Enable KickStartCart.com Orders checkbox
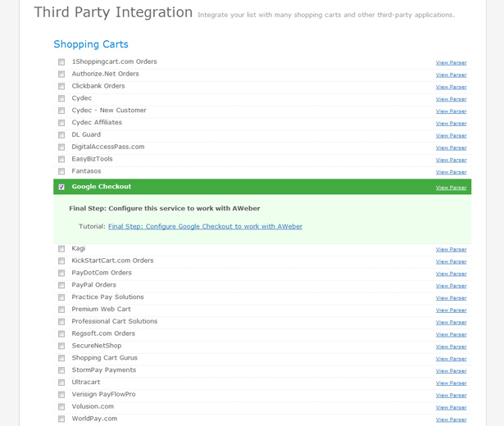Image resolution: width=504 pixels, height=426 pixels. (61, 261)
